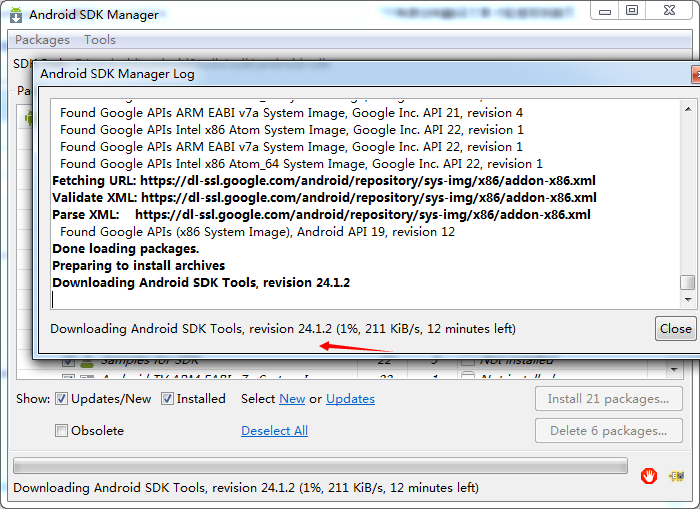Click the log scrollbar thumb
Image resolution: width=700 pixels, height=509 pixels.
[688, 283]
